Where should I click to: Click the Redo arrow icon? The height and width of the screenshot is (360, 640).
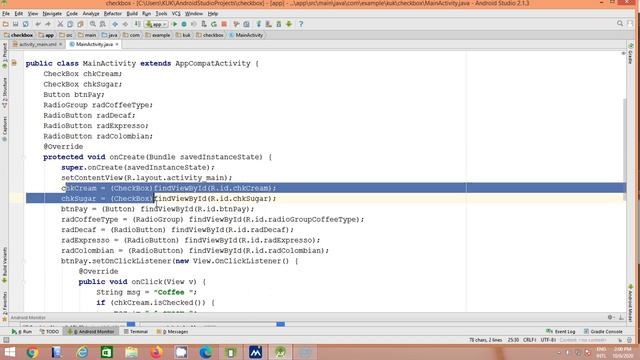click(48, 24)
